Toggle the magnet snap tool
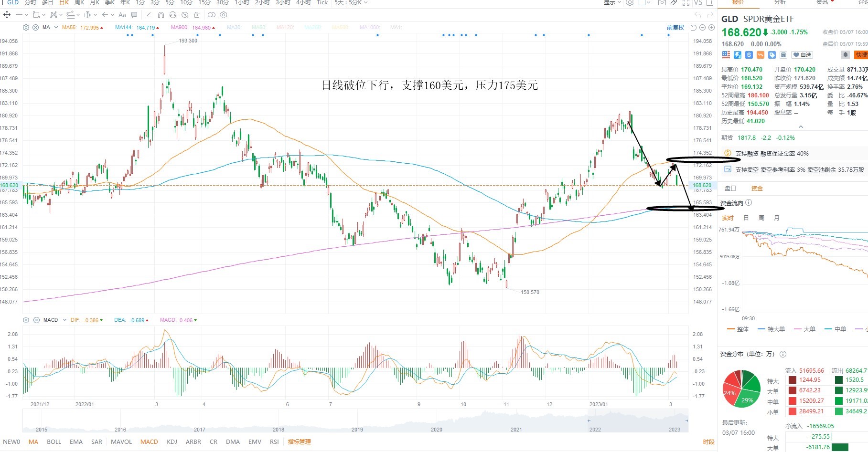The width and height of the screenshot is (868, 452). (161, 15)
